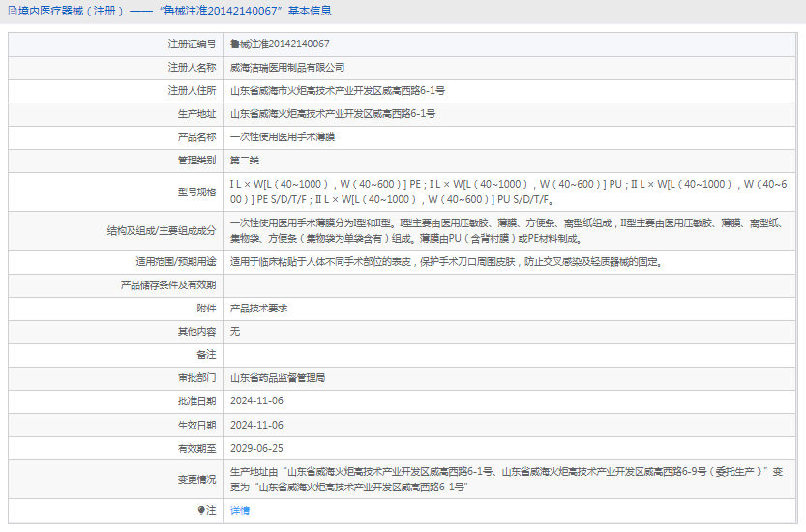Viewport: 806px width, 532px height.
Task: Select the structure and composition description text
Action: pyautogui.click(x=507, y=231)
